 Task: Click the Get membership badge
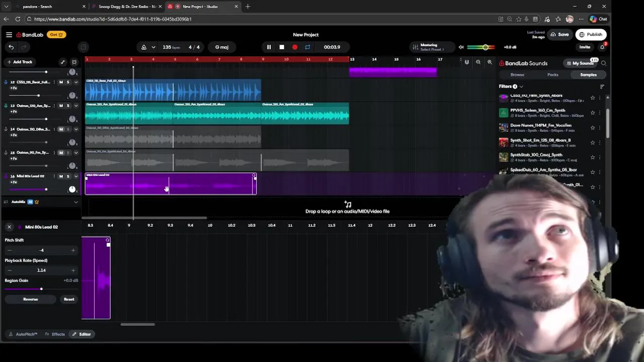pyautogui.click(x=56, y=35)
